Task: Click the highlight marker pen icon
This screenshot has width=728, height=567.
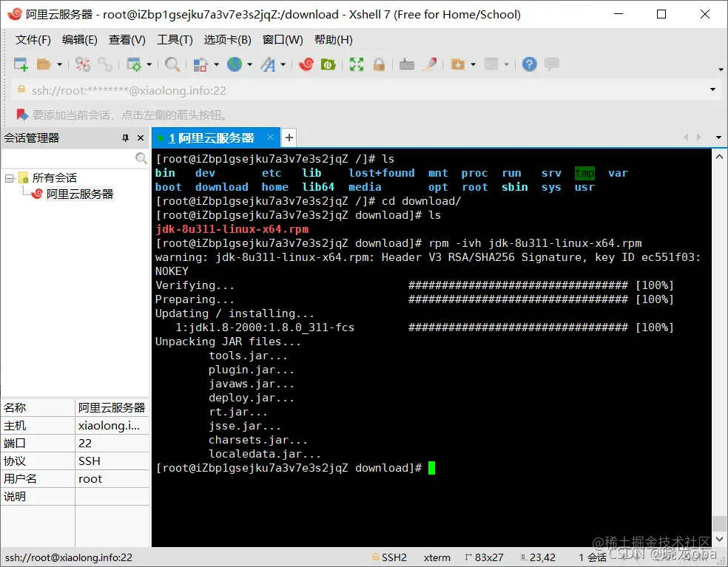Action: (x=429, y=64)
